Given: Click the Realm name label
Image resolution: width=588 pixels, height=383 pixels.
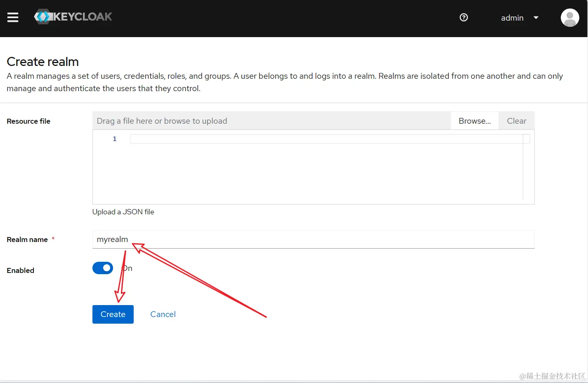Looking at the screenshot, I should (x=27, y=240).
